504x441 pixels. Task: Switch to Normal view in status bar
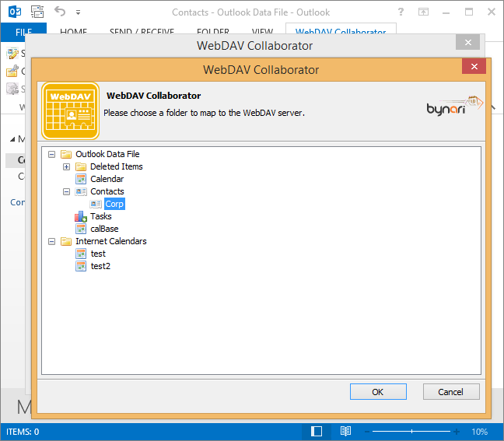(317, 432)
